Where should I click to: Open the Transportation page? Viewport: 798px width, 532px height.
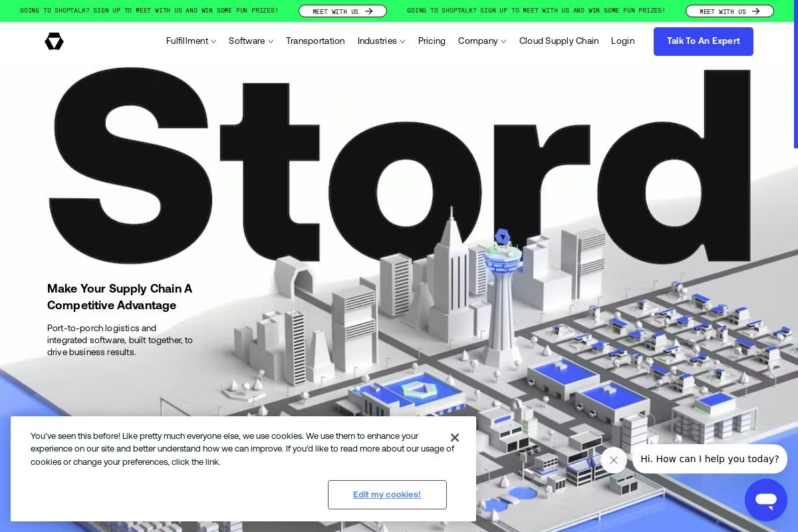[x=315, y=41]
